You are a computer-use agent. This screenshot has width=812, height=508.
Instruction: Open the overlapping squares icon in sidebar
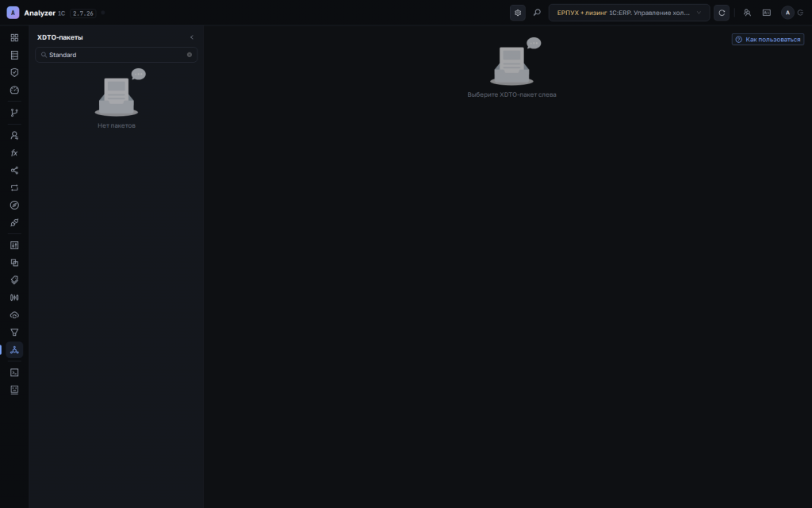pos(14,263)
